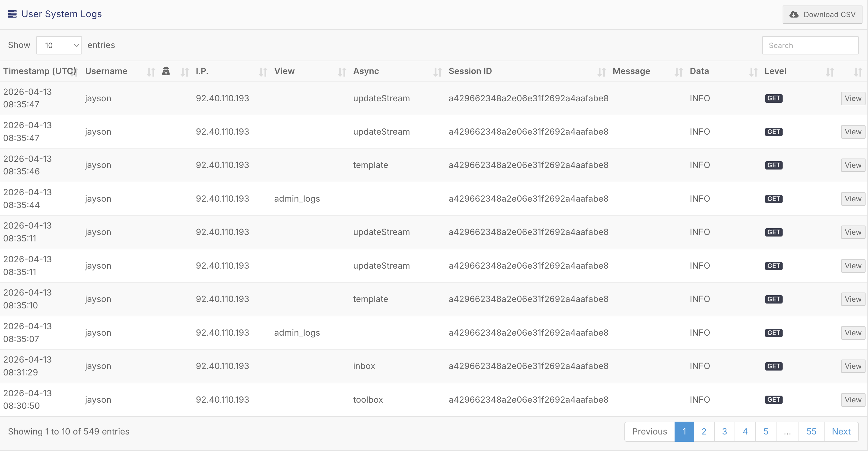Go to page 3 of logs
The width and height of the screenshot is (868, 451).
724,431
